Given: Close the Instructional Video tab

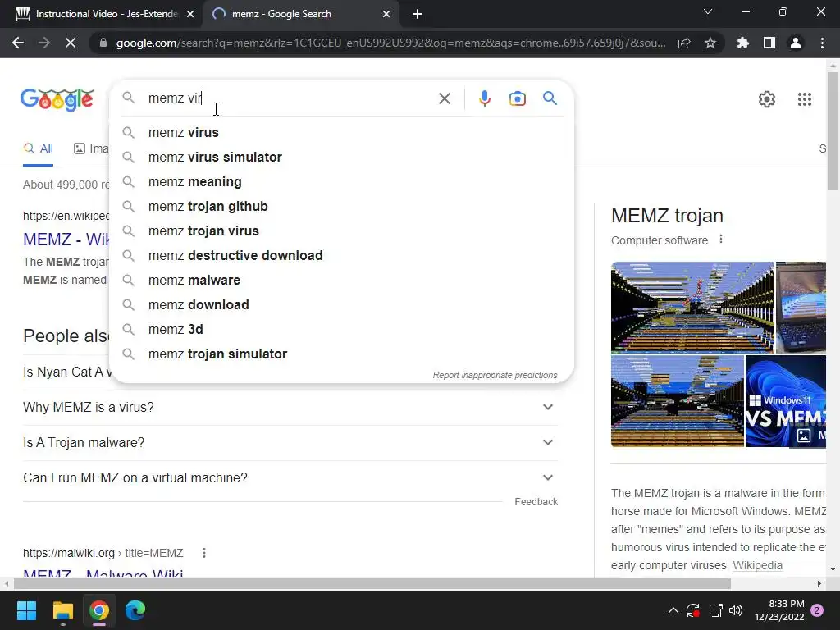Looking at the screenshot, I should click(x=190, y=15).
